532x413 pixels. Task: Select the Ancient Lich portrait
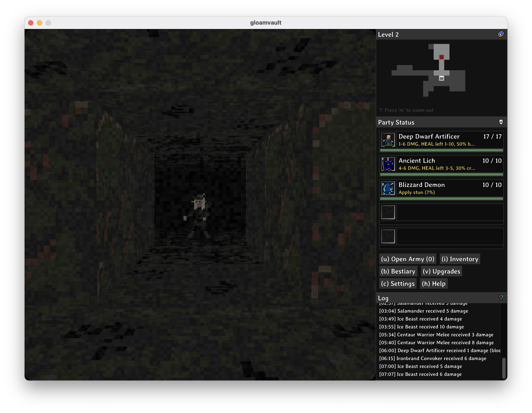(388, 164)
